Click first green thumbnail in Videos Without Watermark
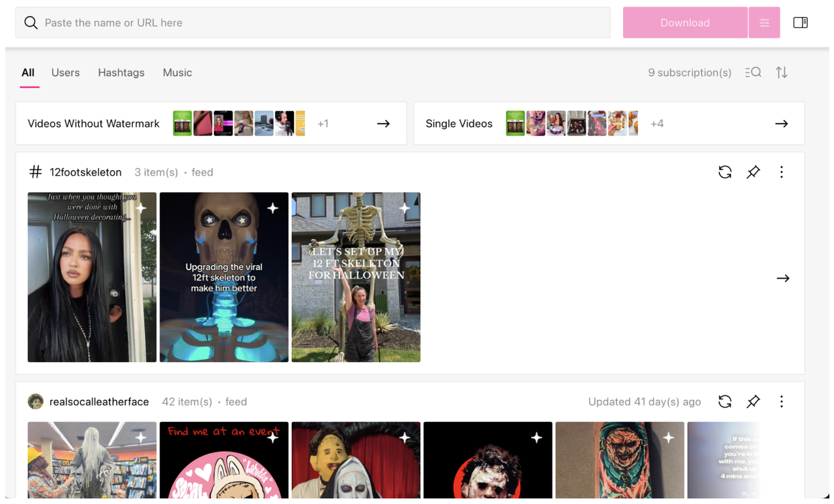The image size is (834, 504). coord(182,123)
